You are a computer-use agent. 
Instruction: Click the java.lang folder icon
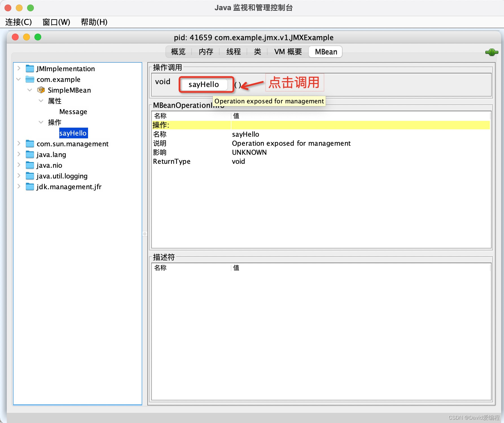tap(30, 154)
